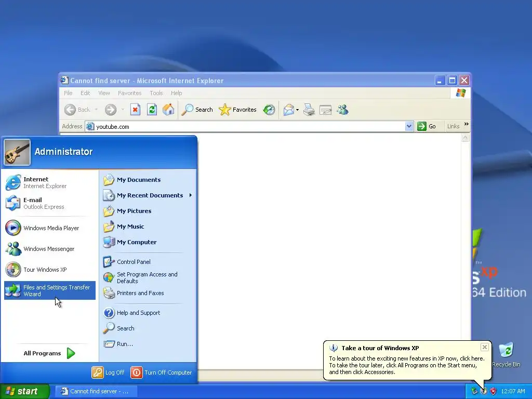Select Cannot find server taskbar button
The width and height of the screenshot is (532, 399).
tap(96, 391)
